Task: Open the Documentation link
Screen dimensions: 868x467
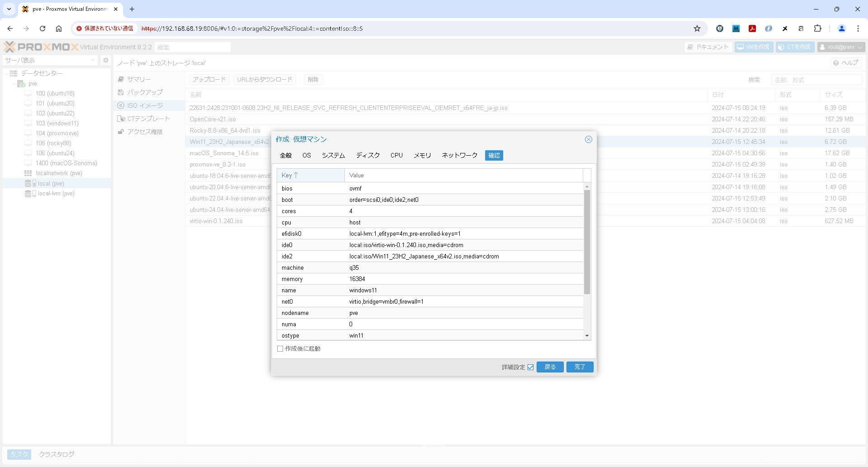Action: pyautogui.click(x=708, y=47)
